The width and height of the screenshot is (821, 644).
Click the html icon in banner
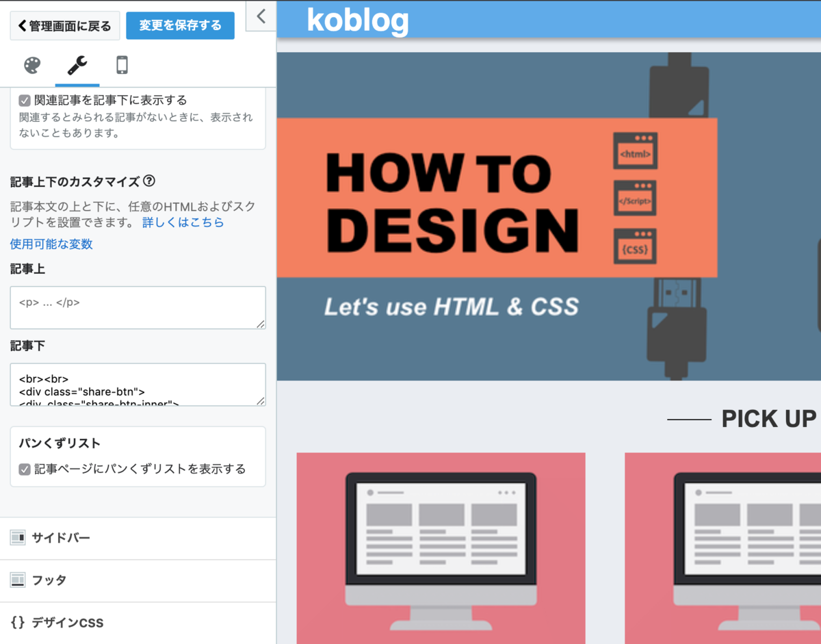[636, 151]
